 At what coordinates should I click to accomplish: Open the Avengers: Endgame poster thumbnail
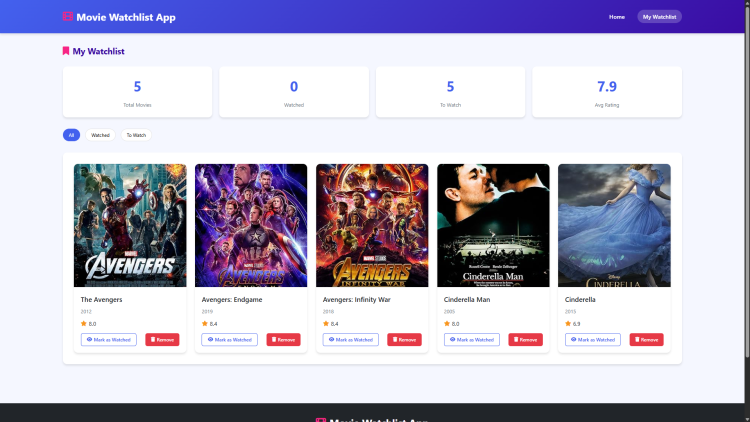click(x=251, y=225)
